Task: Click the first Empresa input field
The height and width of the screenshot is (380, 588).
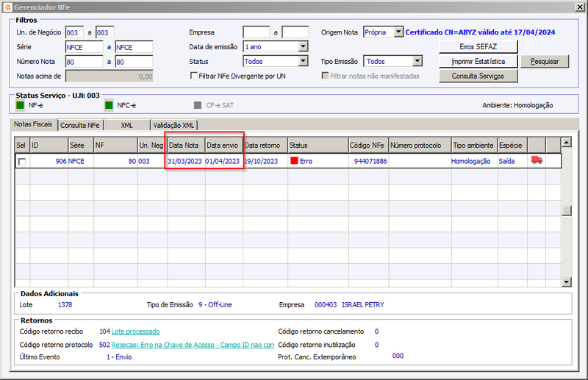Action: [256, 32]
